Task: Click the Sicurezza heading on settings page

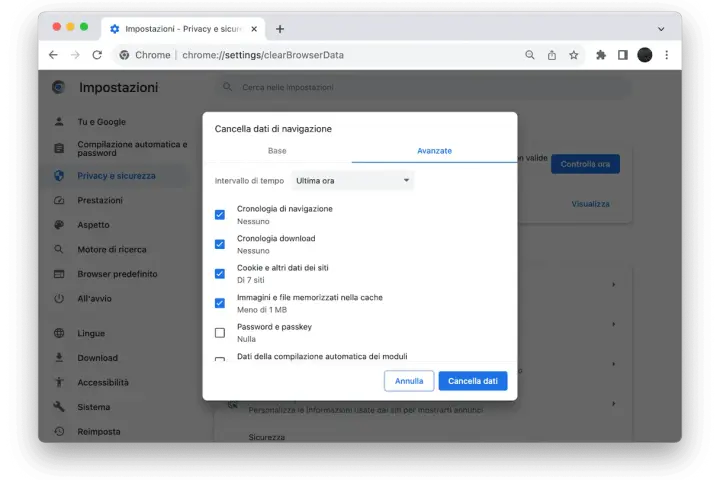Action: click(x=267, y=437)
